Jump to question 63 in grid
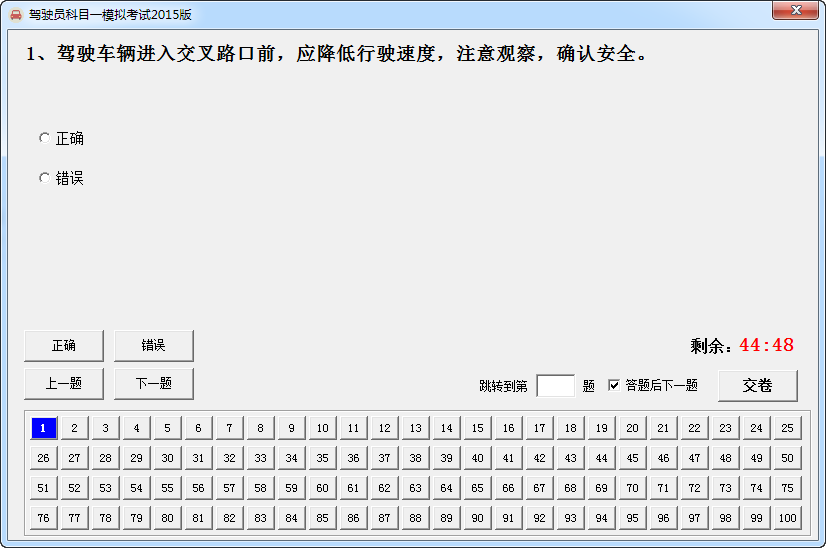 coord(415,488)
